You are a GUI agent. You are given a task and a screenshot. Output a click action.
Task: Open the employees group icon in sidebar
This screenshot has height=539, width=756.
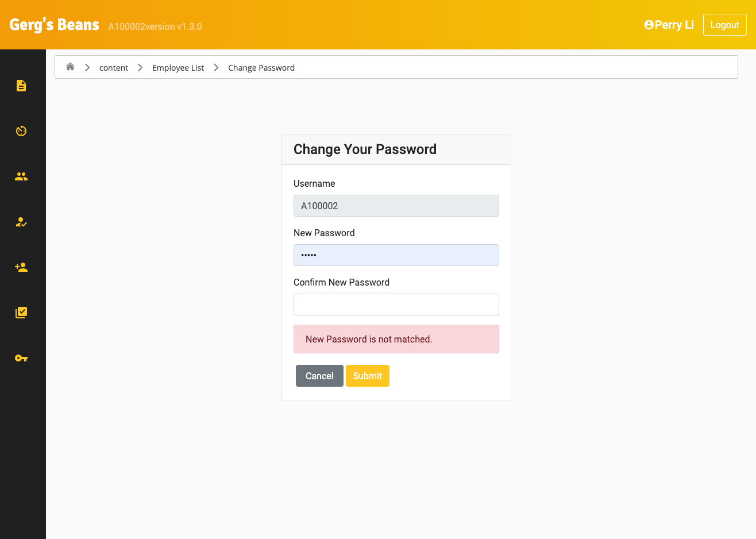[x=21, y=176]
